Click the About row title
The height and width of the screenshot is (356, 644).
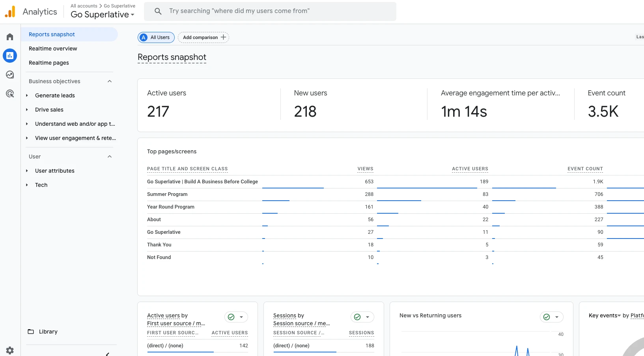[154, 220]
